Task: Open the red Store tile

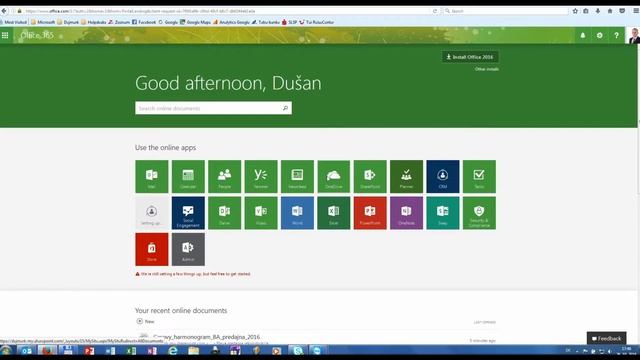Action: pos(151,249)
